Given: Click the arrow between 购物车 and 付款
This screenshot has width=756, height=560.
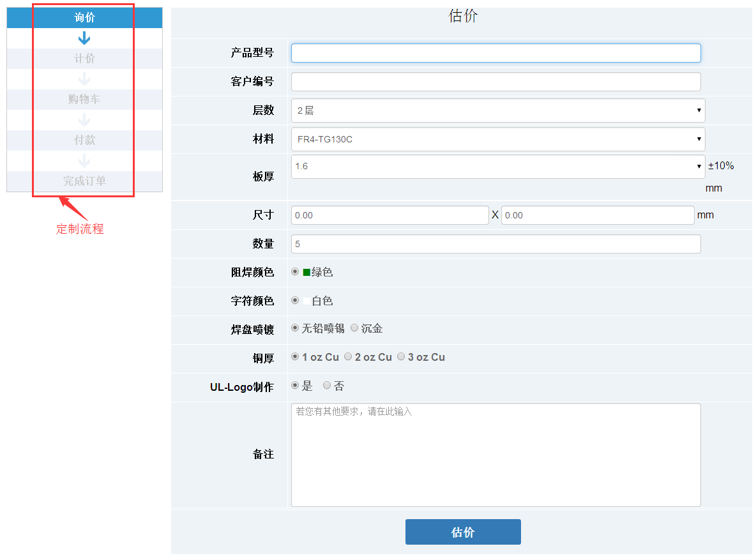Looking at the screenshot, I should click(x=84, y=119).
